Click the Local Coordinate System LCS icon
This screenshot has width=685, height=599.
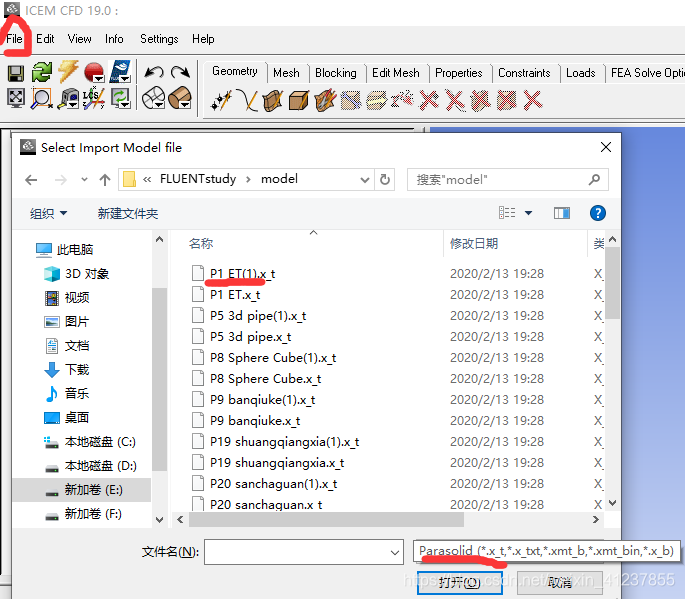coord(94,98)
